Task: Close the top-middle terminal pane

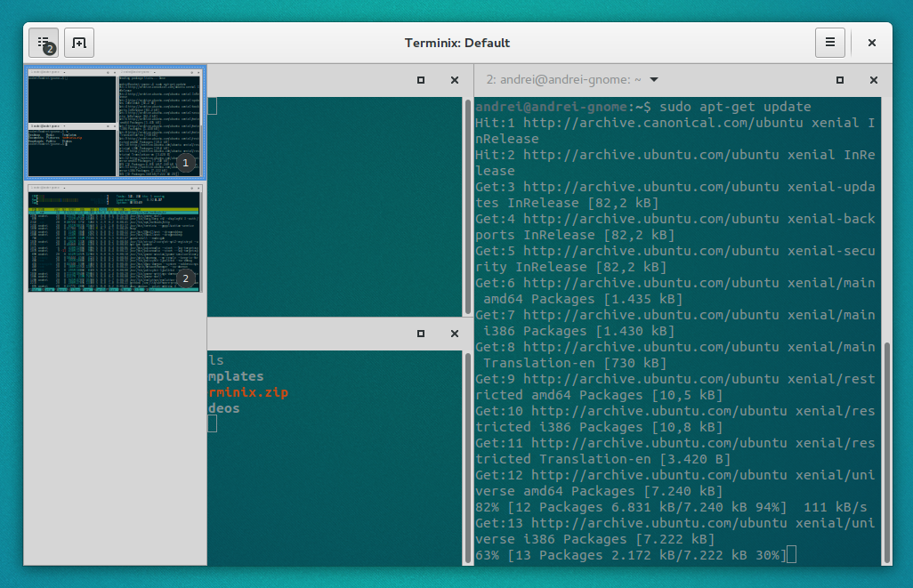Action: click(454, 80)
